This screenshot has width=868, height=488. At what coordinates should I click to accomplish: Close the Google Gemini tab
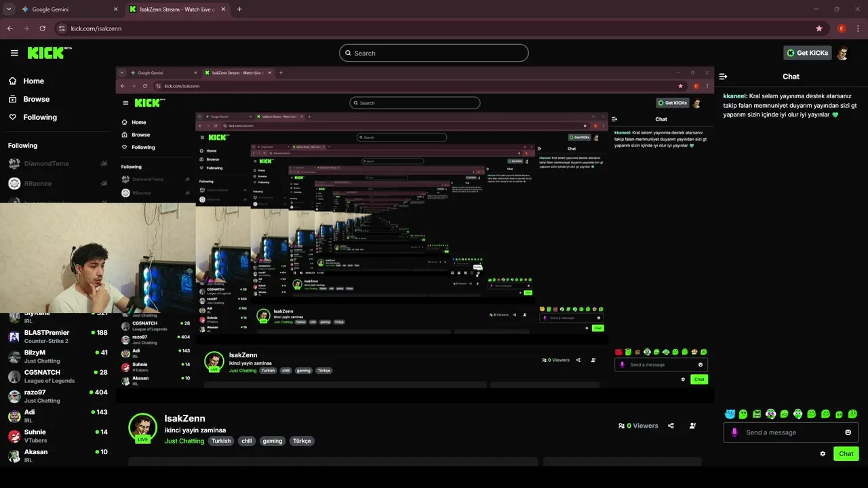click(x=115, y=9)
